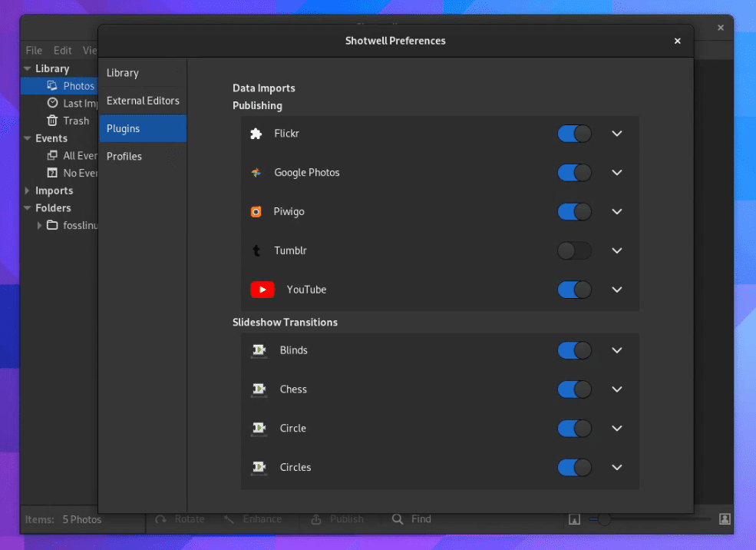Click the Flickr puzzle-piece plugin icon
Image resolution: width=756 pixels, height=550 pixels.
(256, 134)
